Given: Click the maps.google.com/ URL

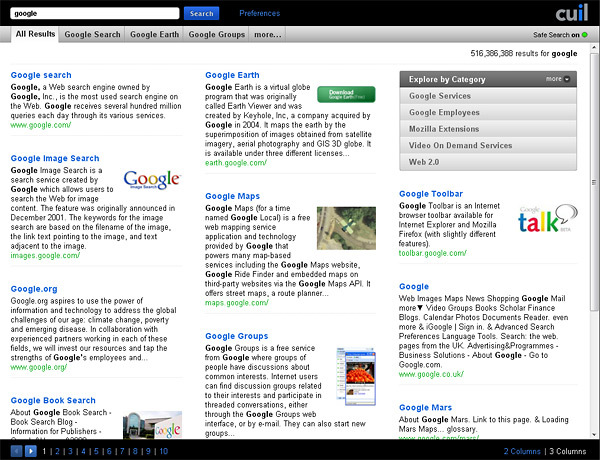Looking at the screenshot, I should point(237,303).
